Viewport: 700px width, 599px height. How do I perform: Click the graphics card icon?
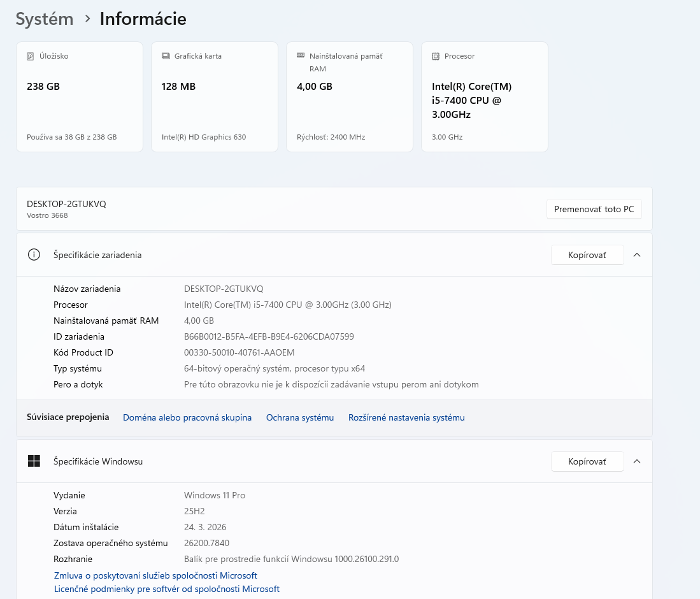pyautogui.click(x=166, y=56)
